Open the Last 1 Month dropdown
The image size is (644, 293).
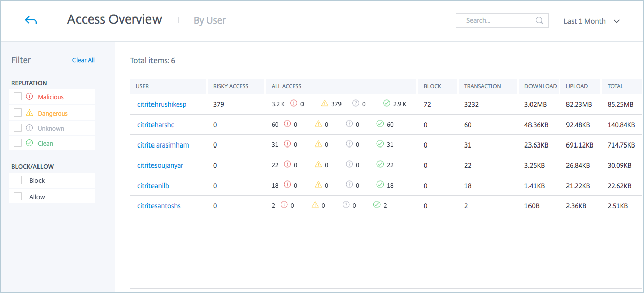[591, 21]
